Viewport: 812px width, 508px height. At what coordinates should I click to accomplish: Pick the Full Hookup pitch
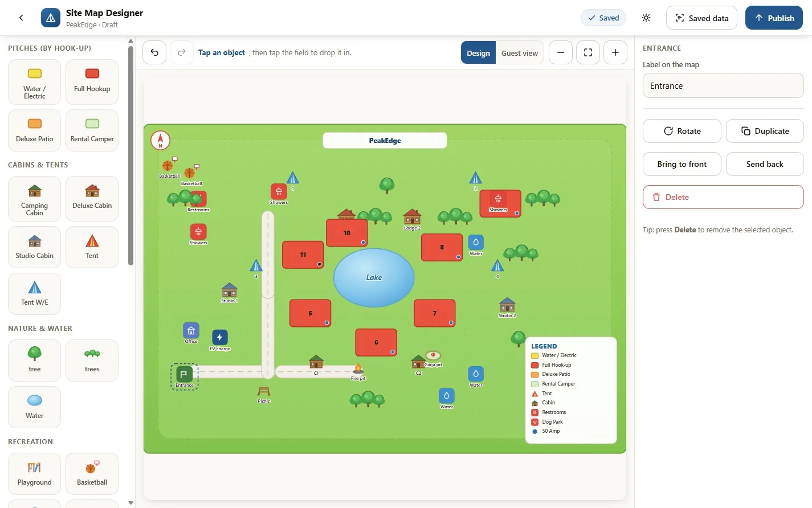tap(92, 82)
